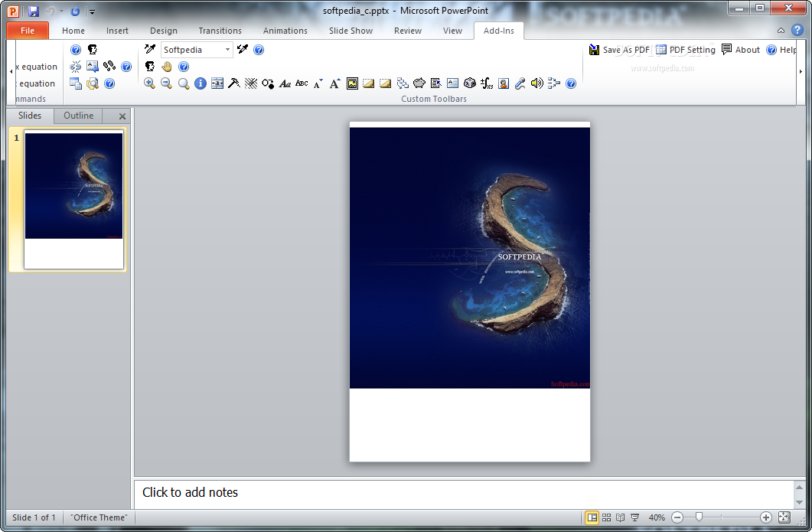Expand ribbon overflow arrow on the left edge
Viewport: 812px width, 532px height.
pos(11,71)
